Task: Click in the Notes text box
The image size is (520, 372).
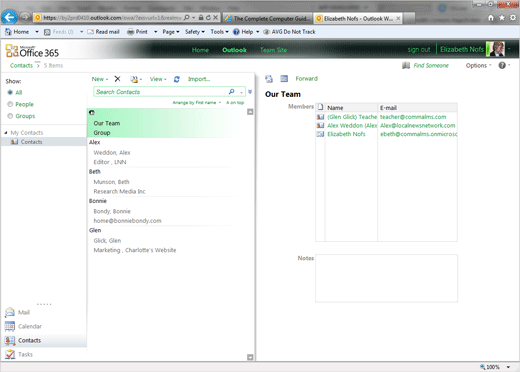Action: (386, 278)
